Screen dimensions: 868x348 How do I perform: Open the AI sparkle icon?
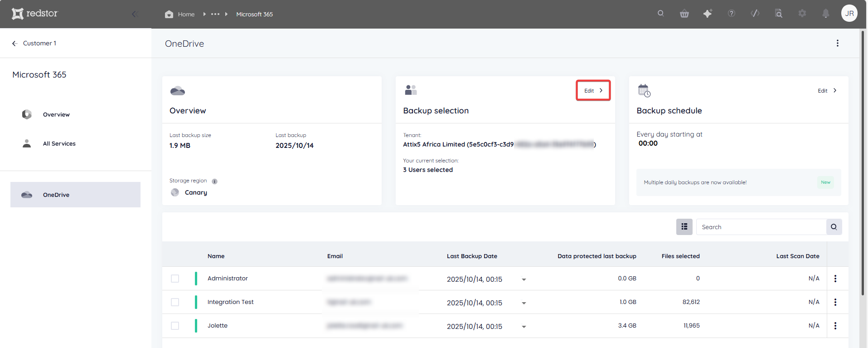[x=708, y=14]
